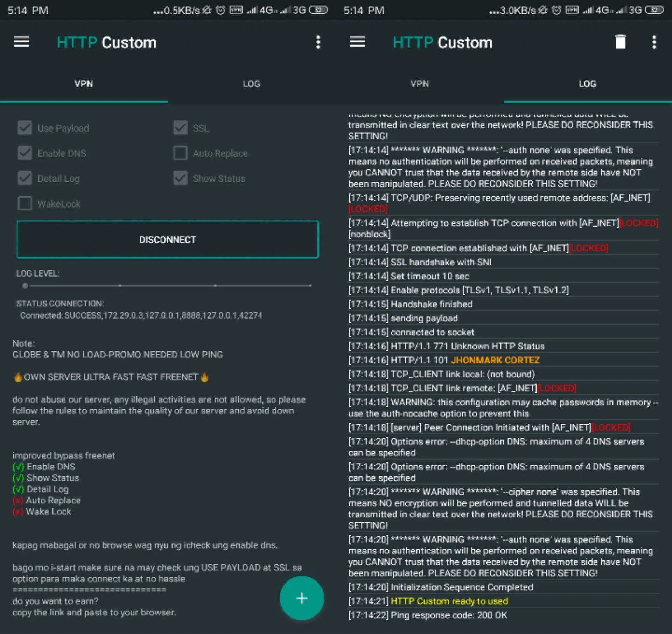Tap log line 'connected to socket'
This screenshot has width=672, height=634.
coord(432,332)
